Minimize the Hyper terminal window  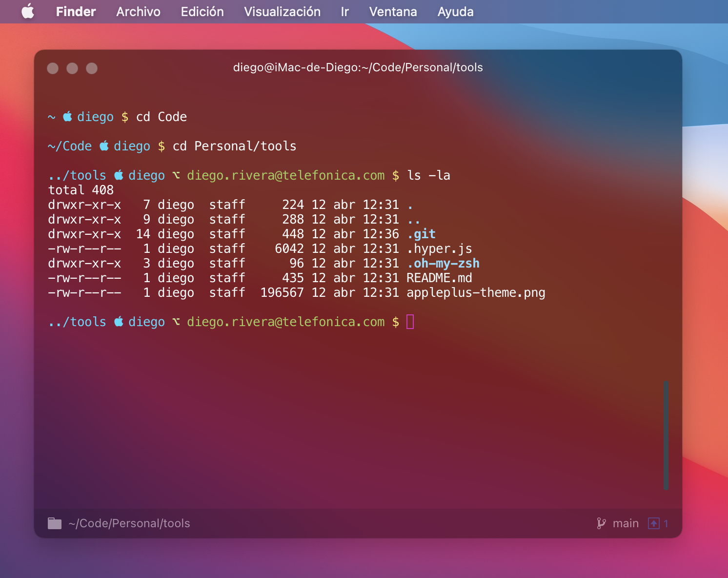coord(72,68)
